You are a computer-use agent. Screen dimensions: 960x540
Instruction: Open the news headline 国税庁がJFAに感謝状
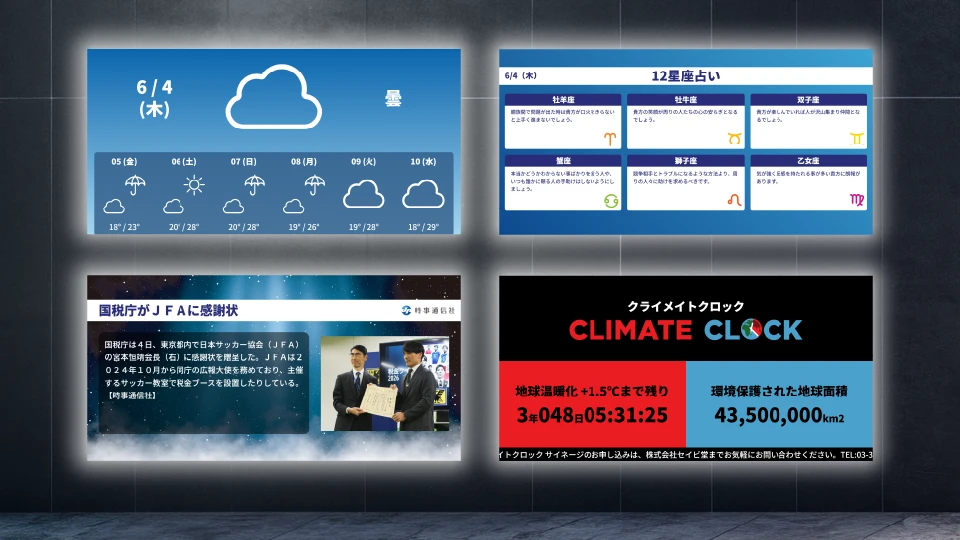point(168,310)
